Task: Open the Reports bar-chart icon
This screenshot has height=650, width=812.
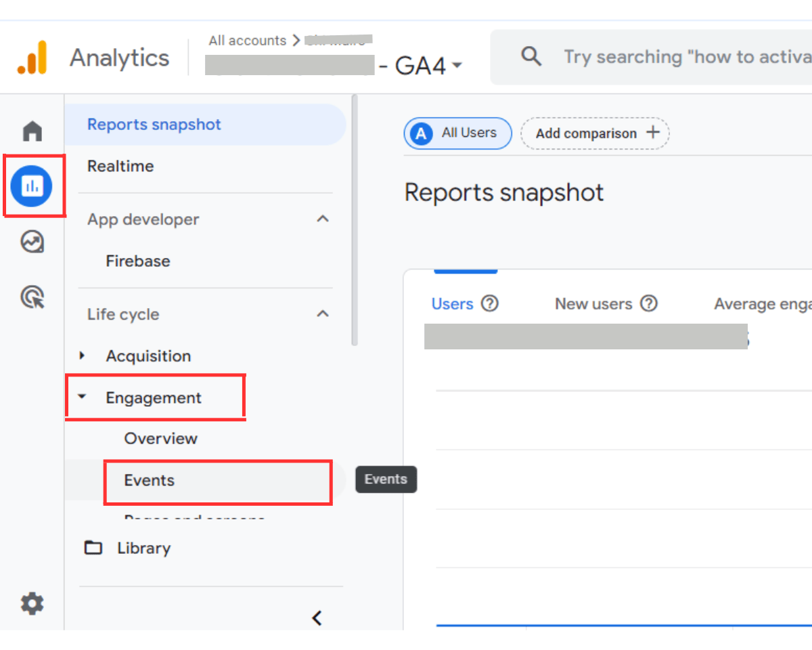Action: click(32, 186)
